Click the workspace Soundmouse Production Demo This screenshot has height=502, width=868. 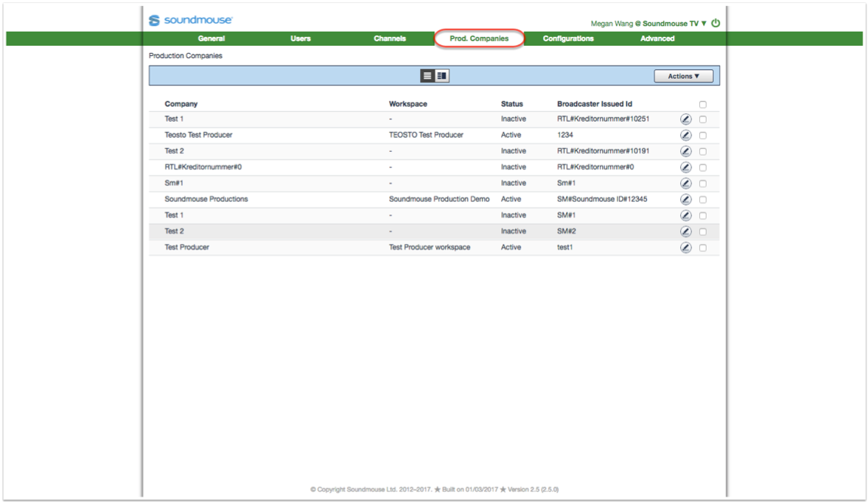(439, 199)
